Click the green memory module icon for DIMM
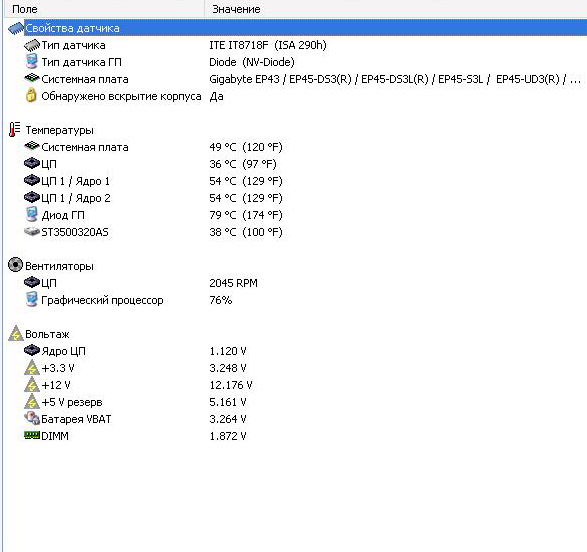 click(x=32, y=435)
